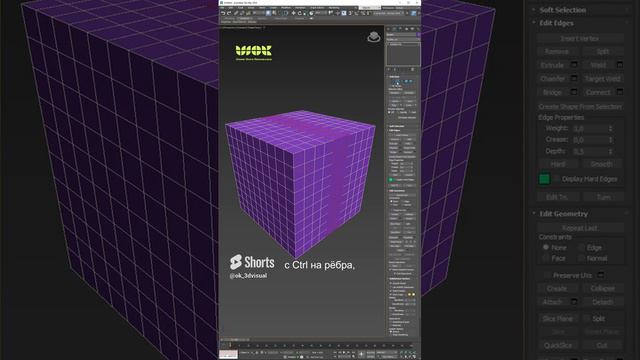Open the Hierarchy command panel tab

click(x=400, y=29)
